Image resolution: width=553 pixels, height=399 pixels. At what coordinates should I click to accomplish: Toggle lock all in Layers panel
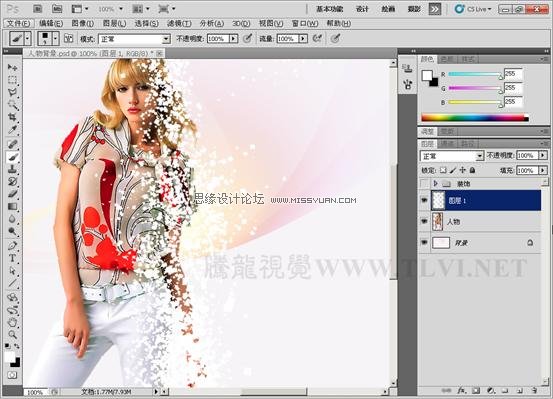tap(473, 170)
